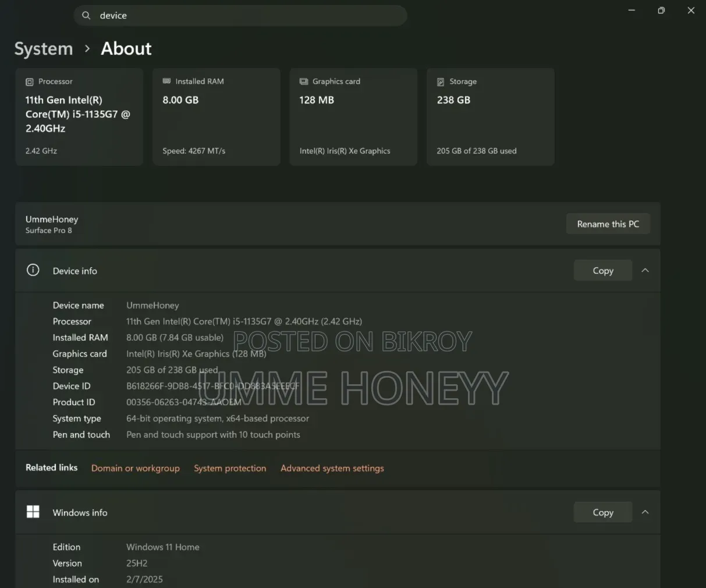Open System protection link
This screenshot has height=588, width=706.
pyautogui.click(x=230, y=469)
